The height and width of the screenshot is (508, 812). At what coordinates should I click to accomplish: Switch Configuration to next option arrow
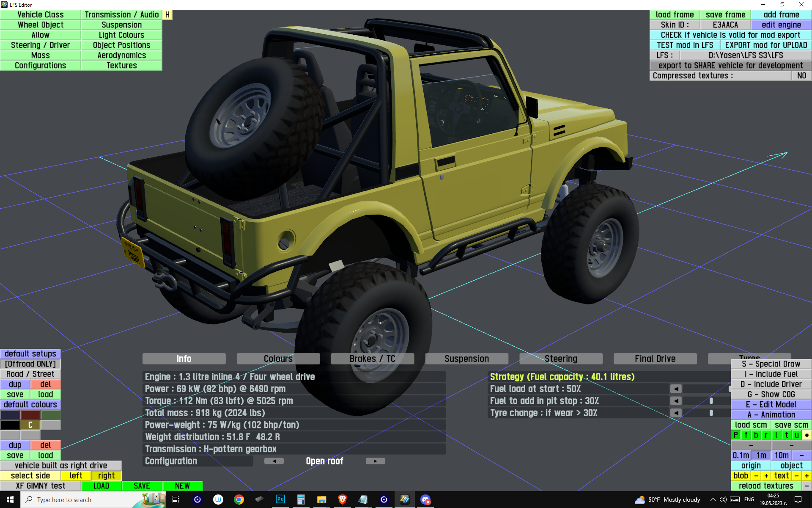[x=375, y=461]
